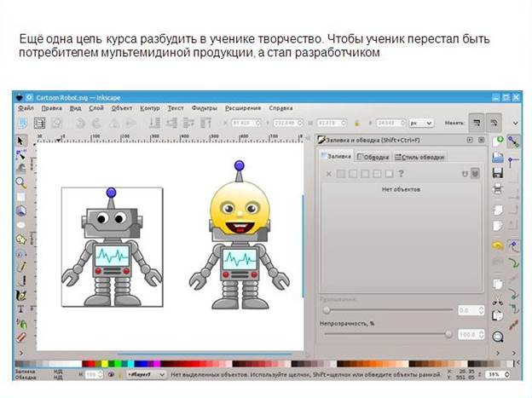Click the Zoom fit magnifier icon
Screen dimensions: 532x398
click(x=498, y=337)
